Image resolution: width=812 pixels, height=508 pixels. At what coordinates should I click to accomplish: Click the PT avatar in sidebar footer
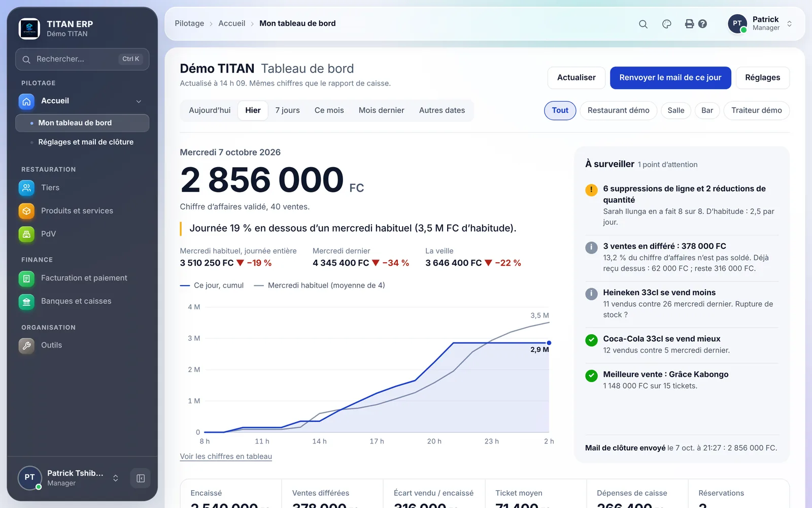pos(29,478)
